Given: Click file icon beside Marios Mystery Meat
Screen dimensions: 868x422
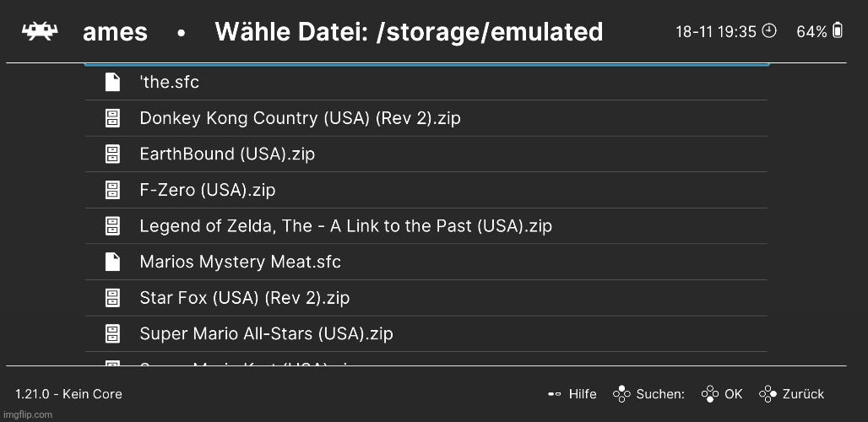Looking at the screenshot, I should pyautogui.click(x=112, y=262).
